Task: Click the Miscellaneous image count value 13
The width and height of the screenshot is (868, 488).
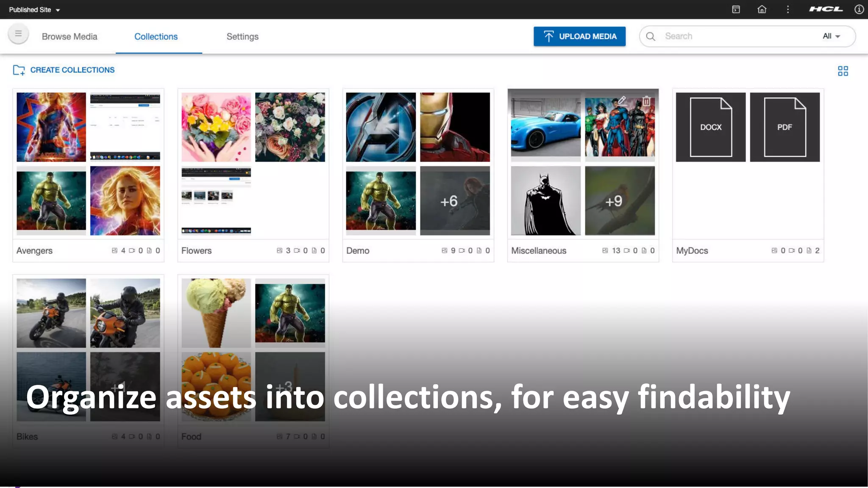Action: click(616, 251)
